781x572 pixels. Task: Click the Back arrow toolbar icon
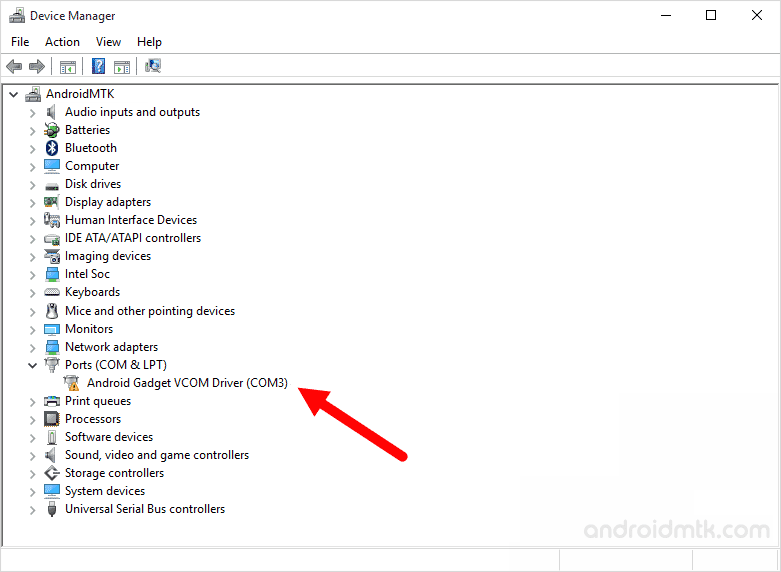coord(14,66)
